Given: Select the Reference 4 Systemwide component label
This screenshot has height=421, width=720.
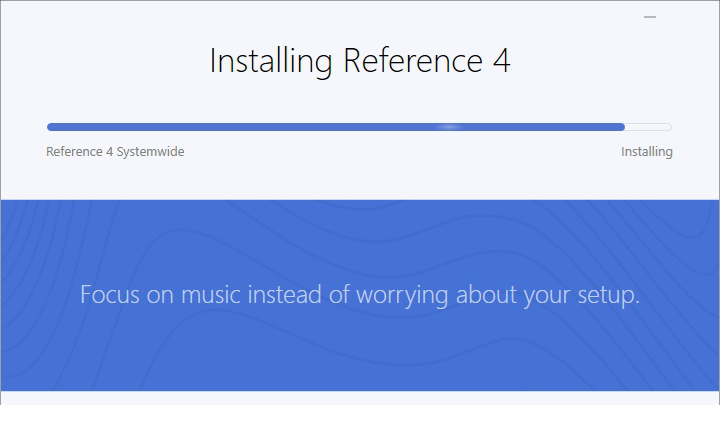Looking at the screenshot, I should click(x=115, y=152).
